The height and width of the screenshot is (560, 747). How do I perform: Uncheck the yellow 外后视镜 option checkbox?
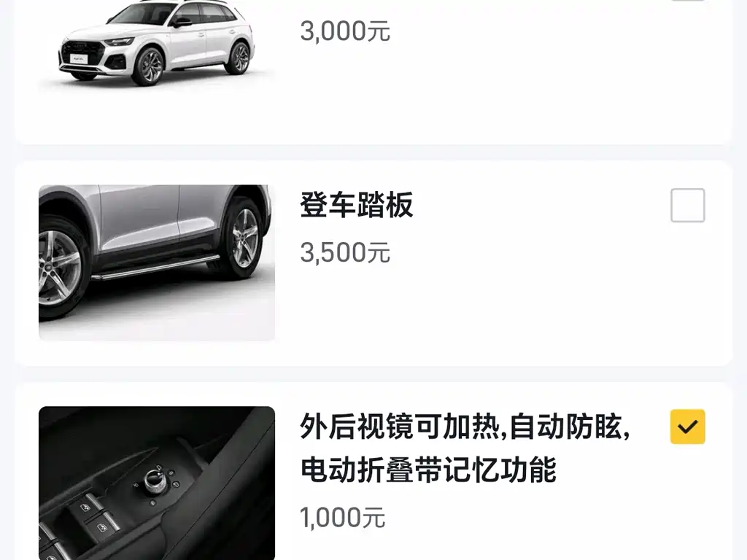[x=687, y=427]
